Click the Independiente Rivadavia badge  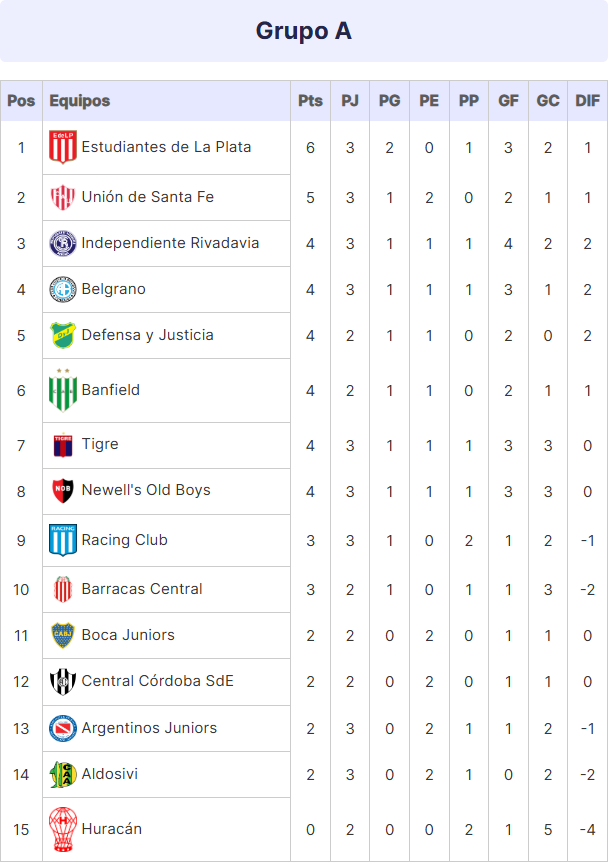pos(63,244)
